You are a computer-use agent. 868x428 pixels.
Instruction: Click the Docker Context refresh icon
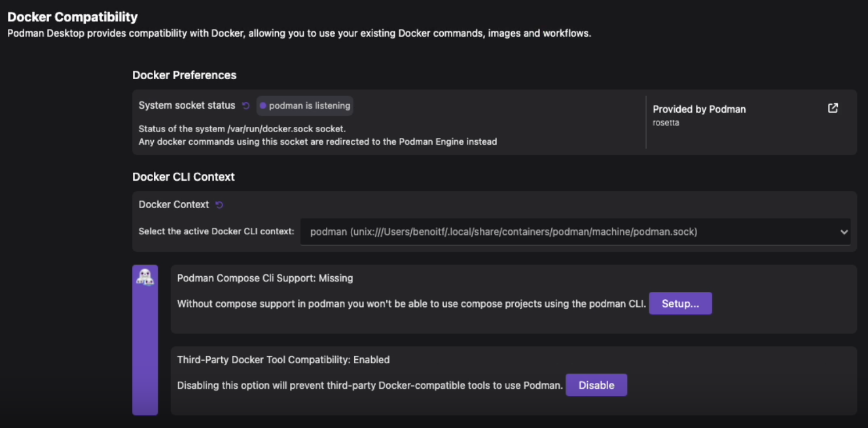pyautogui.click(x=219, y=205)
